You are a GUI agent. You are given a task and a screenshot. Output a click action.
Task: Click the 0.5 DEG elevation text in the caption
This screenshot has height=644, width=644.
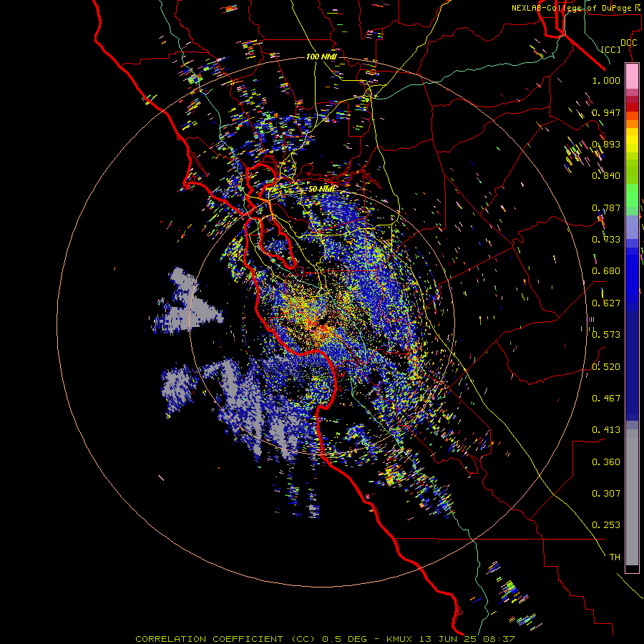pyautogui.click(x=344, y=639)
